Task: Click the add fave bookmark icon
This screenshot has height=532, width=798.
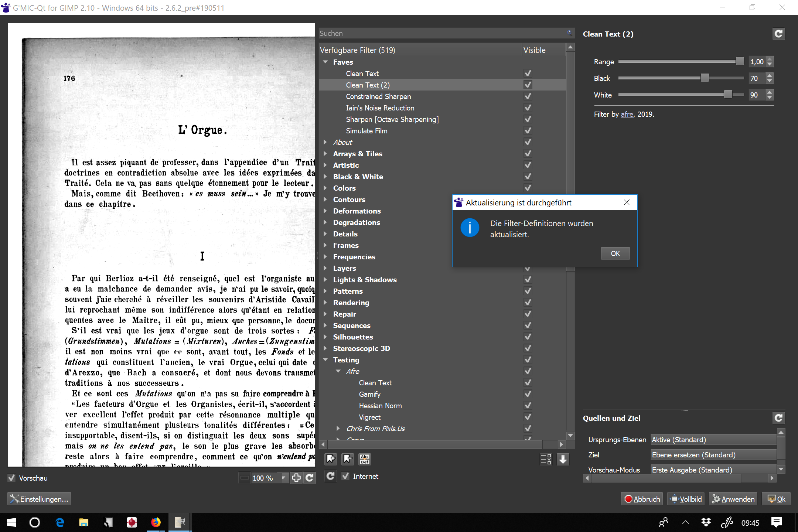Action: coord(331,459)
